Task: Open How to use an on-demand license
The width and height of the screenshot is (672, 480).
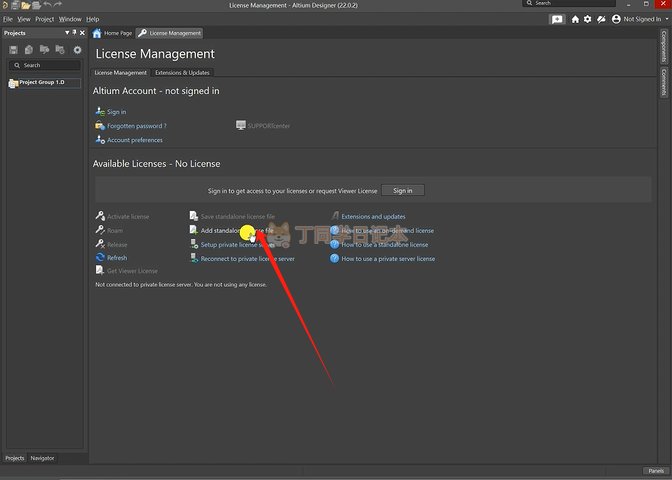Action: pyautogui.click(x=387, y=231)
